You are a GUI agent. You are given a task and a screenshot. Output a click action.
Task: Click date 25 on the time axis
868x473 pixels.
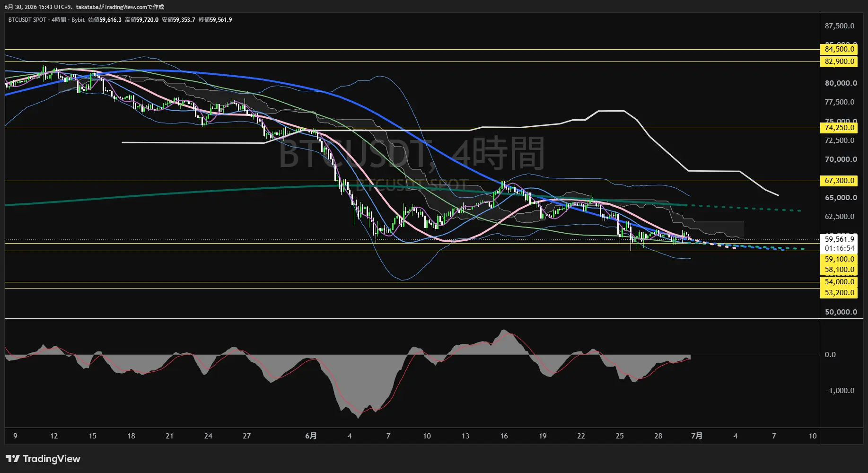[x=620, y=436]
